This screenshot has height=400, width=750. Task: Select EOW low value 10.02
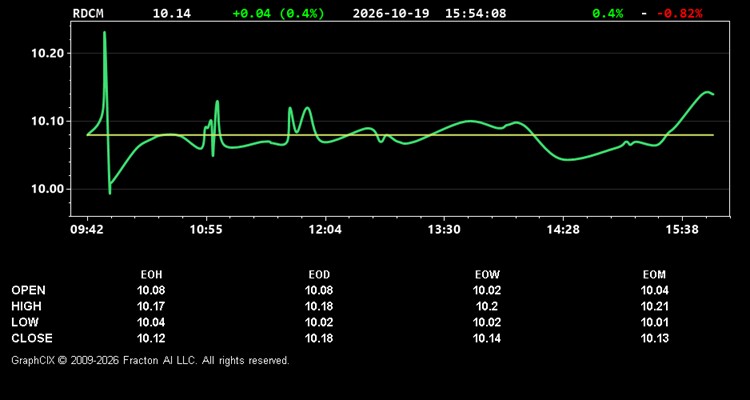coord(487,322)
